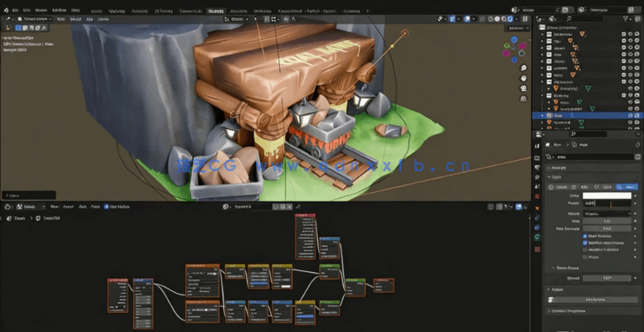The height and width of the screenshot is (332, 644).
Task: Click the Pan view hand icon in viewport
Action: (524, 77)
